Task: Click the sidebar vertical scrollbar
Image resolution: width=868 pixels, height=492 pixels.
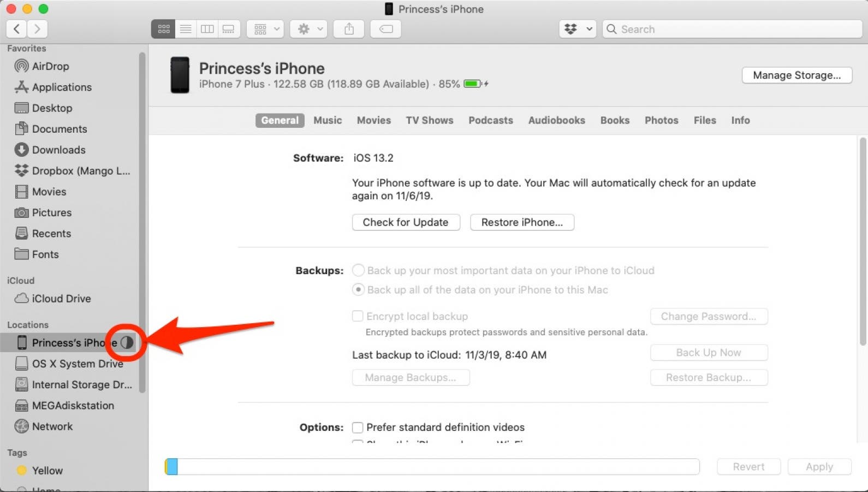Action: click(x=142, y=222)
